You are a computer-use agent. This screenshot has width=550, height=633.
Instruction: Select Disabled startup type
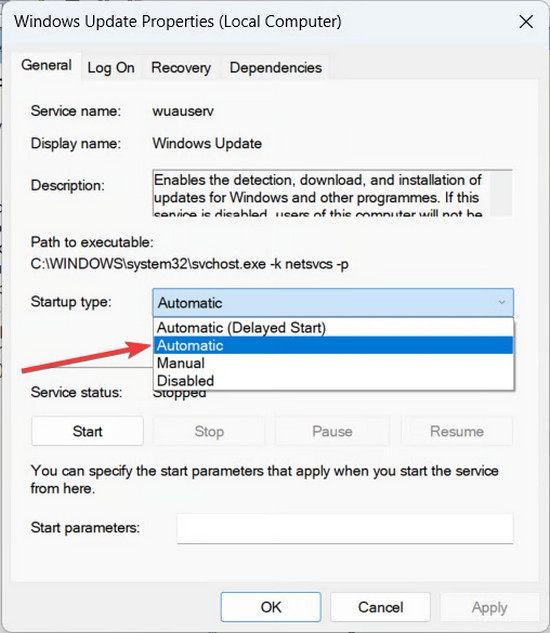click(333, 381)
